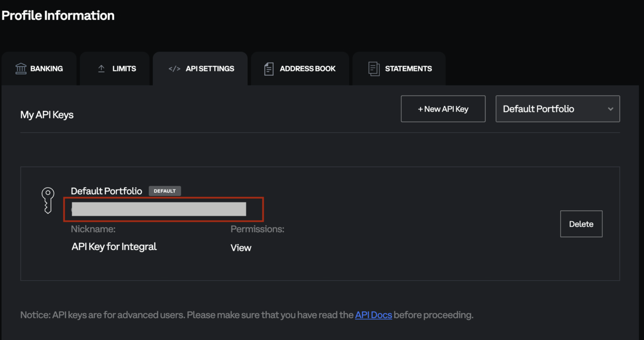Click the upload arrow icon in the Limits tab
The height and width of the screenshot is (340, 644).
(x=101, y=68)
